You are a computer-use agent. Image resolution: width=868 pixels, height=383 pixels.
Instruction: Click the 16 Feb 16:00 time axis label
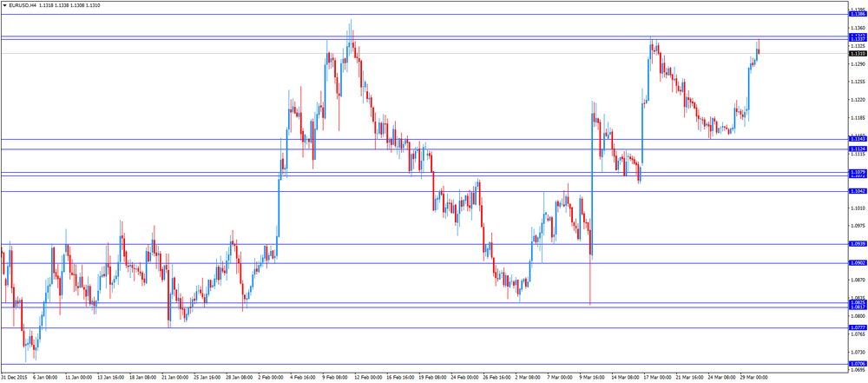[403, 376]
